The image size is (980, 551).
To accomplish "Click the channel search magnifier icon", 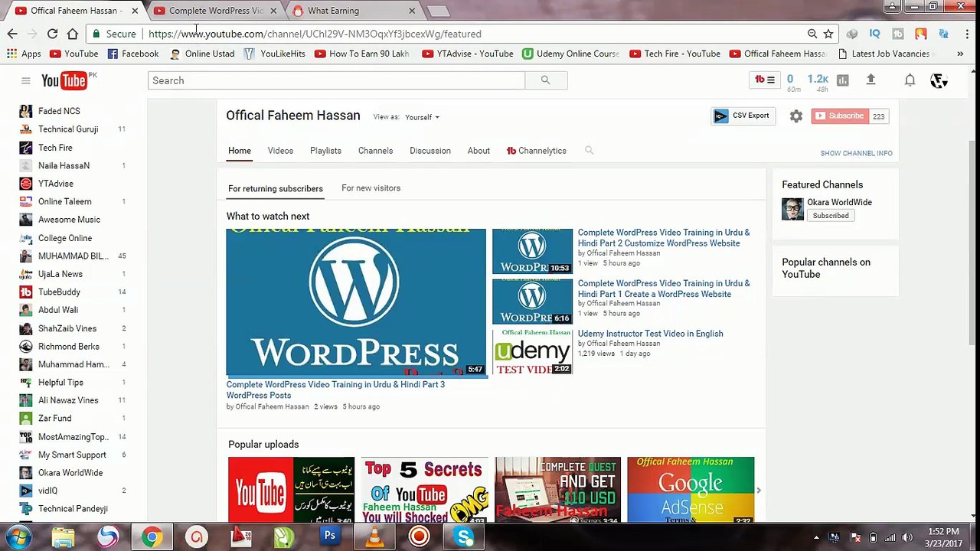I will pos(589,151).
